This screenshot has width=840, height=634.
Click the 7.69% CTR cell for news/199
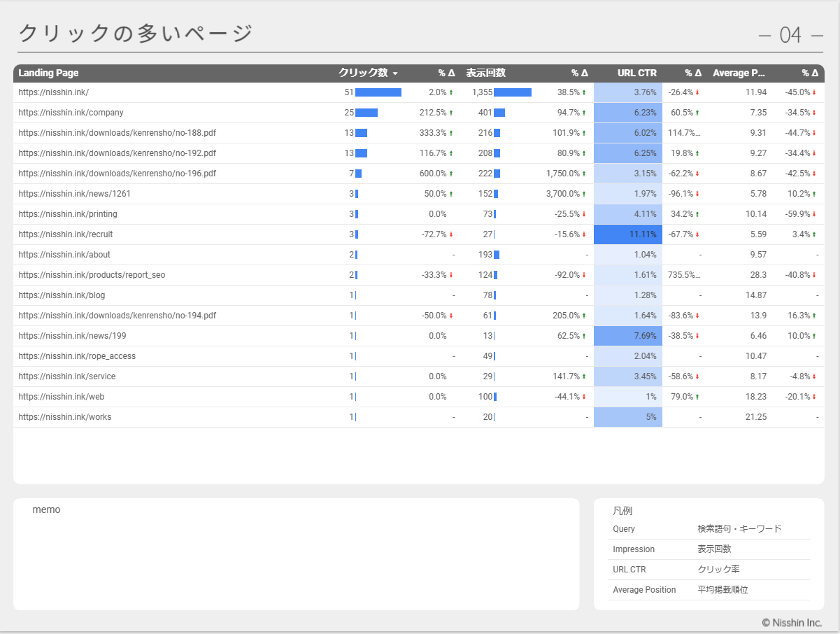tap(628, 336)
